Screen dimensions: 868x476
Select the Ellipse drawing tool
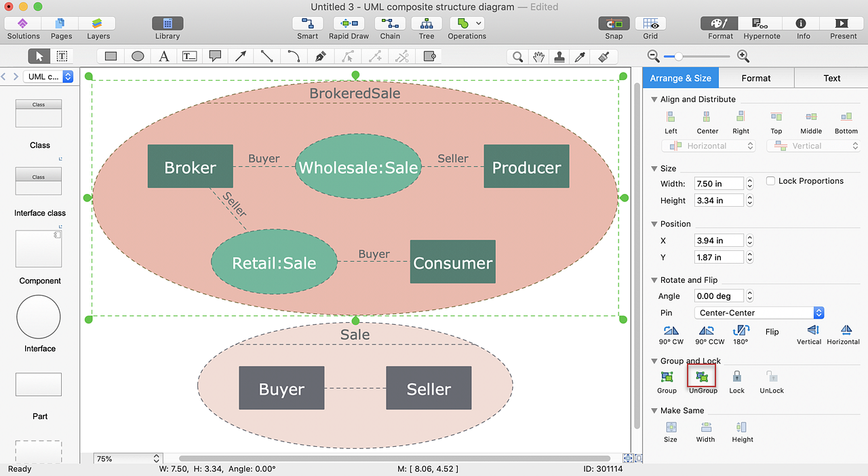pos(138,57)
